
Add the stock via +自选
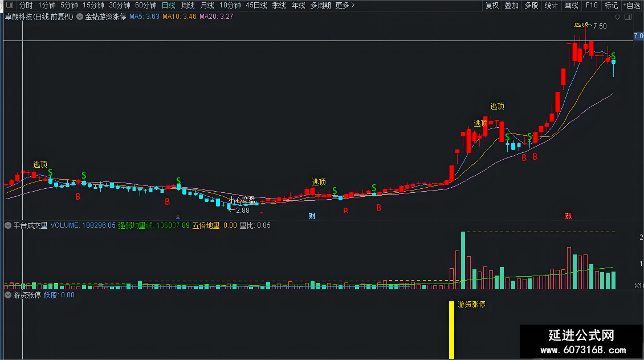(x=632, y=5)
